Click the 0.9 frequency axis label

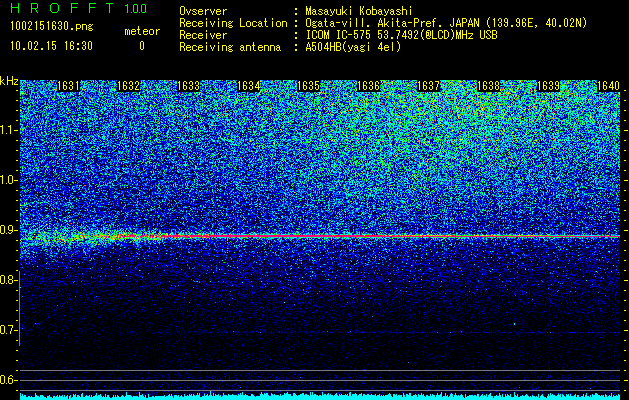coord(7,230)
